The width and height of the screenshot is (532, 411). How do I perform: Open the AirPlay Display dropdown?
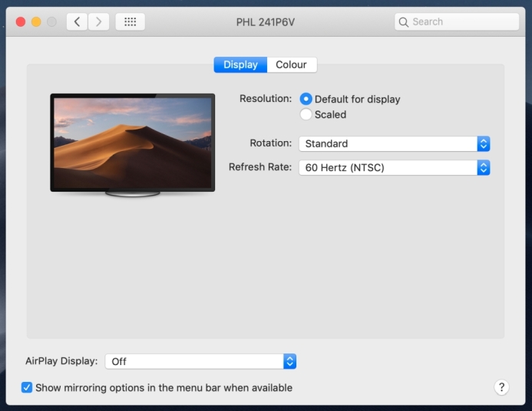[200, 361]
